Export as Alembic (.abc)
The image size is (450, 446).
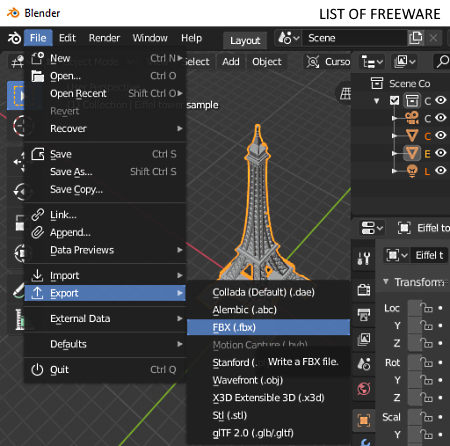point(268,310)
